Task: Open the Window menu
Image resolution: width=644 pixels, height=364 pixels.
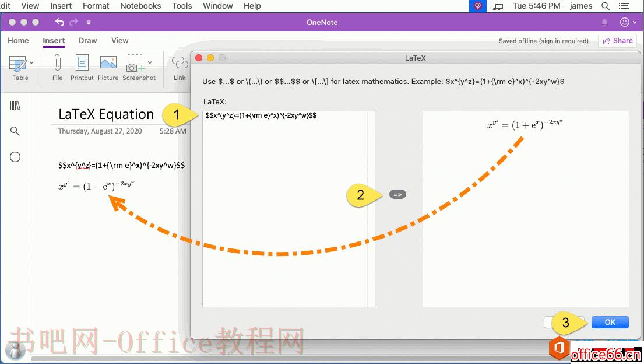Action: tap(218, 6)
